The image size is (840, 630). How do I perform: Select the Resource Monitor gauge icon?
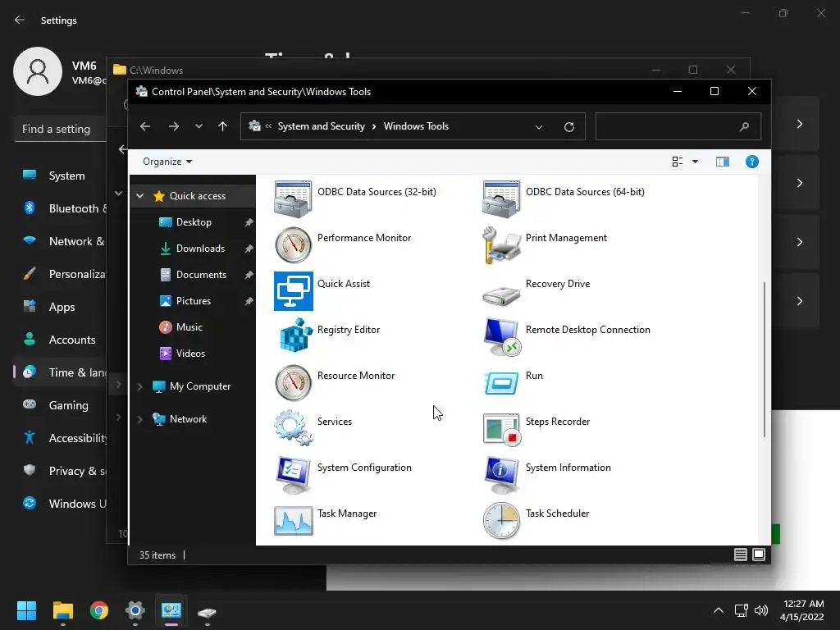pyautogui.click(x=293, y=383)
